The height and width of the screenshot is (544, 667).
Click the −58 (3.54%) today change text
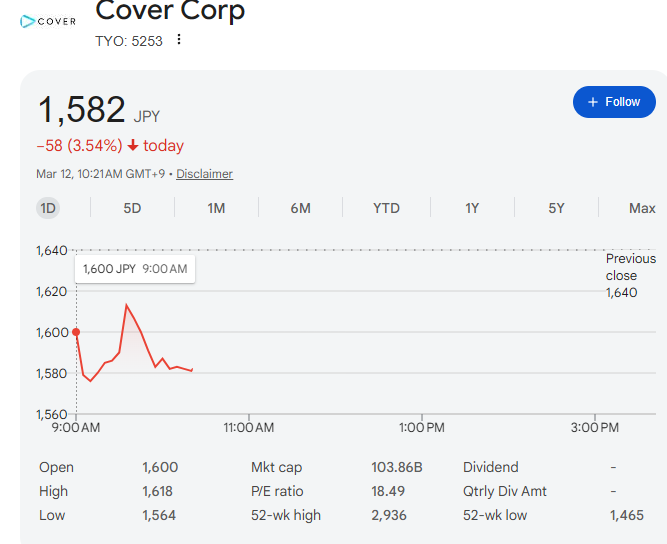click(110, 146)
